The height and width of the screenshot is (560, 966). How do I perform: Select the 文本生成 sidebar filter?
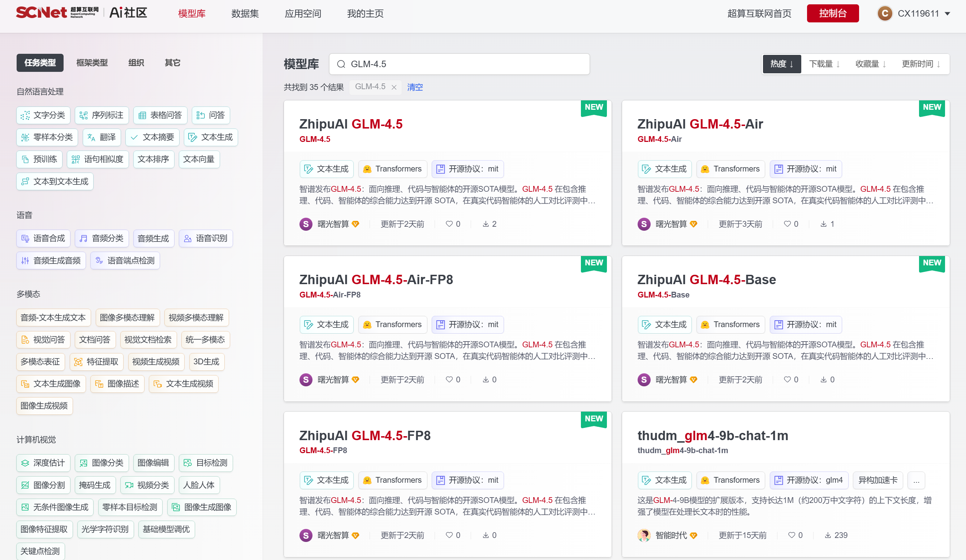pyautogui.click(x=211, y=137)
